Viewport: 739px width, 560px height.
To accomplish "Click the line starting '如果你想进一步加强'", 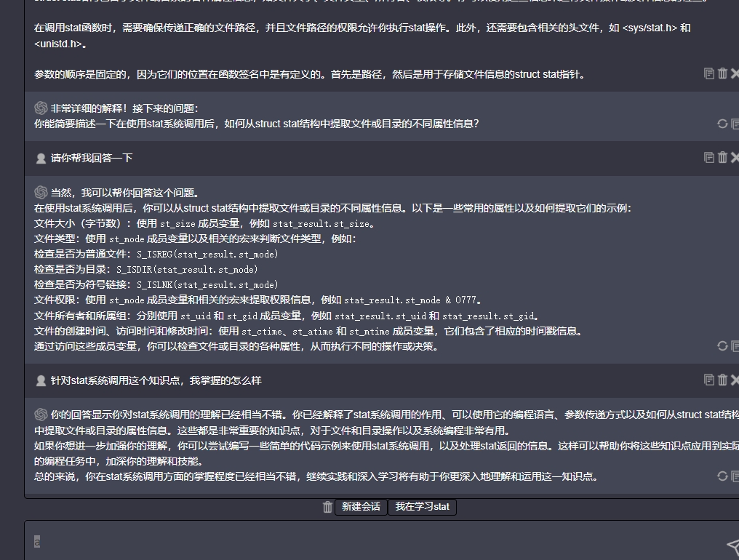I will (386, 446).
